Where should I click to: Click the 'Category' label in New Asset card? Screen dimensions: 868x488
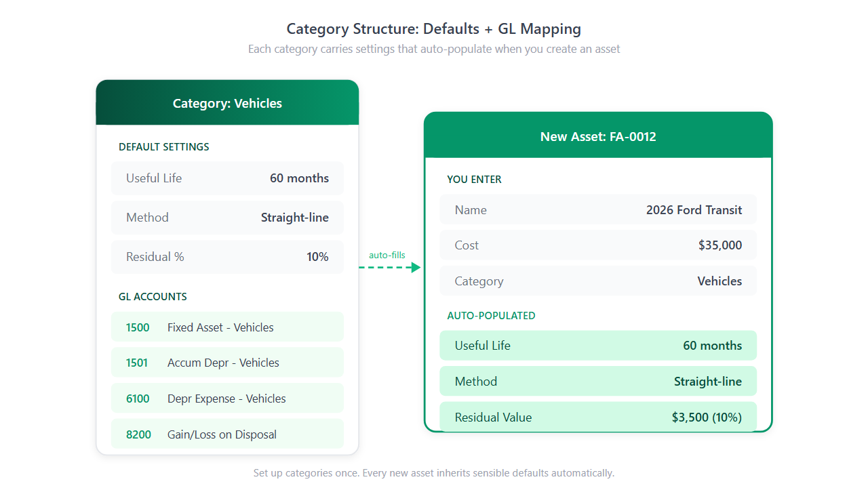pos(479,281)
